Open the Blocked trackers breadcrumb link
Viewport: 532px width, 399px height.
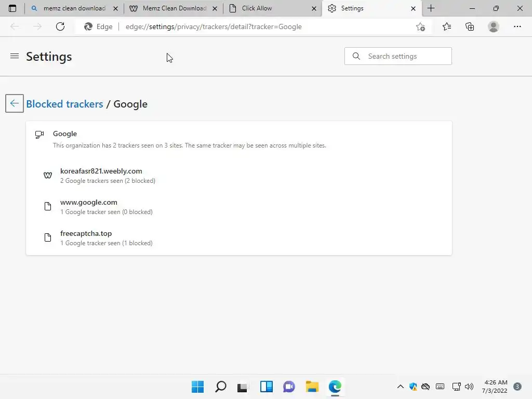[64, 104]
